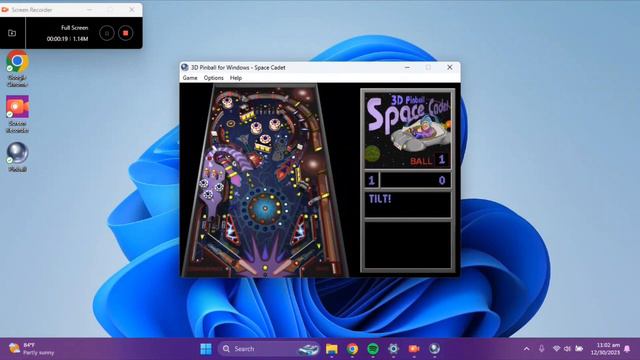
Task: Click the Full Screen label in Screen Recorder
Action: 74,28
